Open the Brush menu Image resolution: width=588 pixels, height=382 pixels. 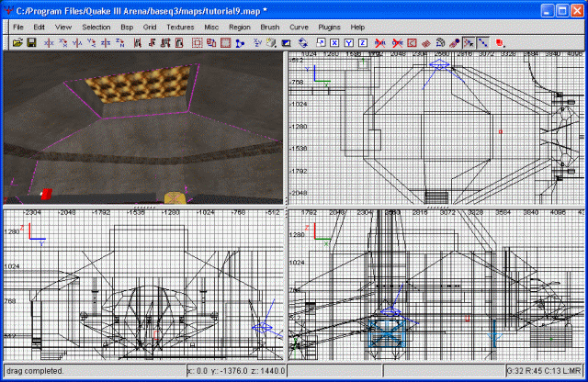pyautogui.click(x=270, y=27)
